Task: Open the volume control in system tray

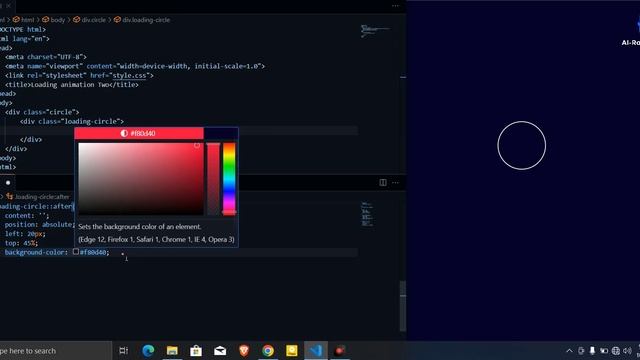Action: click(x=627, y=351)
